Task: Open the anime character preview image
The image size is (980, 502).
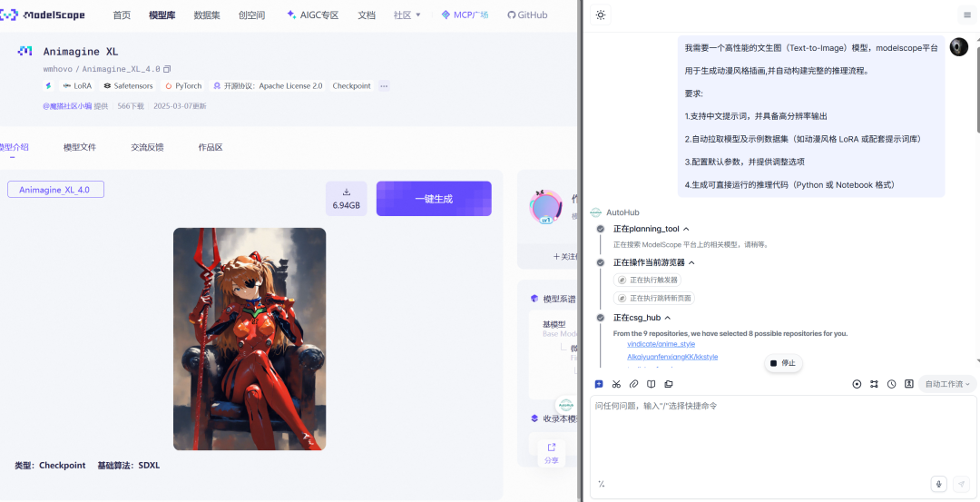Action: [x=250, y=339]
